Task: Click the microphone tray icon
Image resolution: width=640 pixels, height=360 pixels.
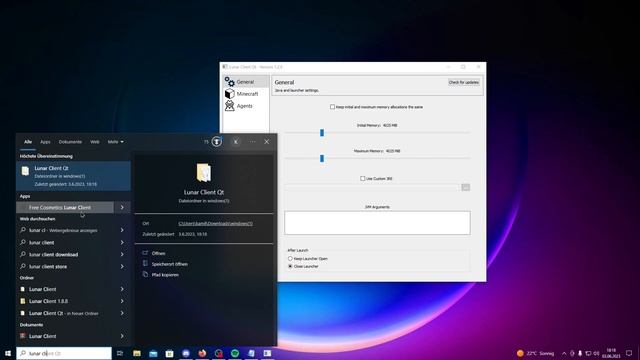Action: [580, 353]
